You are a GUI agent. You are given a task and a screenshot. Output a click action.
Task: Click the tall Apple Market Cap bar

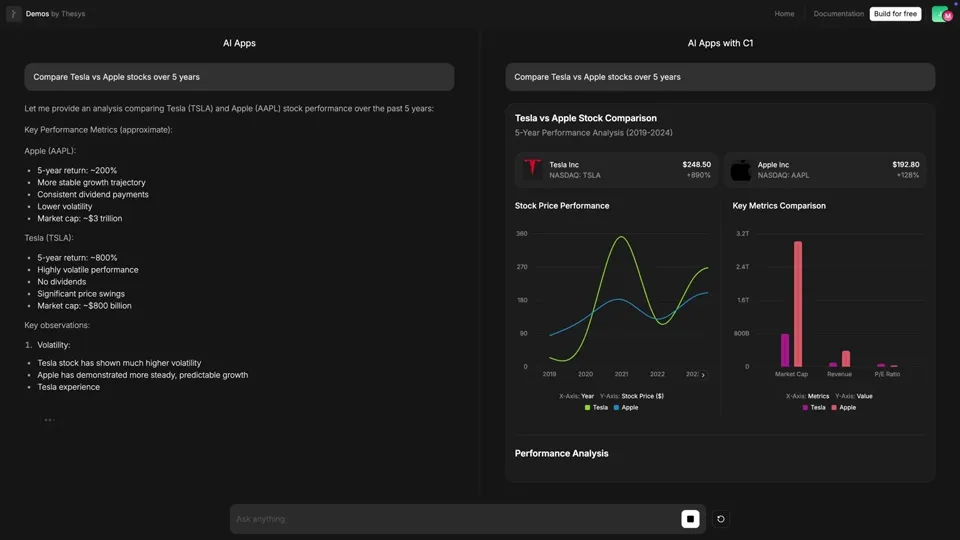(x=798, y=304)
